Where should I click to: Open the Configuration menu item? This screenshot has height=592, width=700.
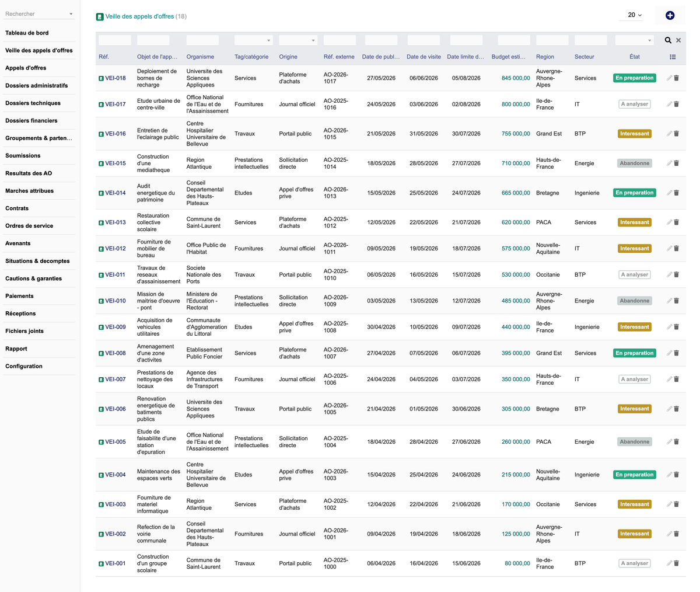click(x=24, y=366)
